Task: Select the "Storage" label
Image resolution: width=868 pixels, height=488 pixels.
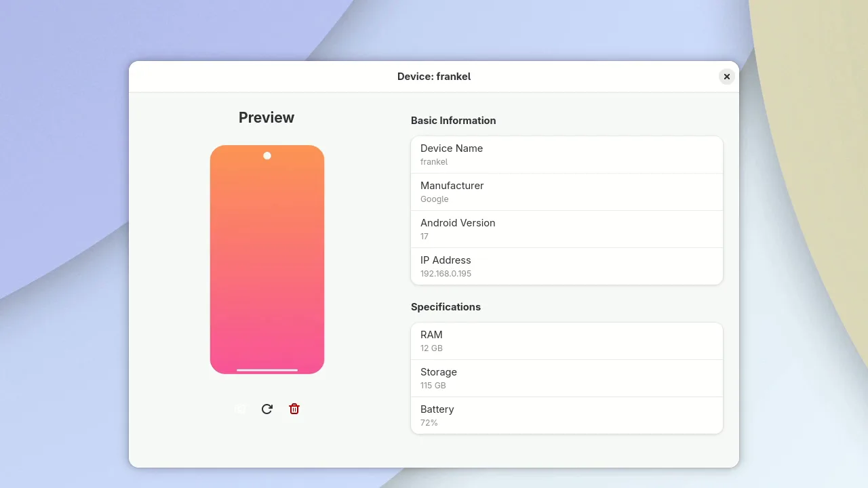Action: tap(439, 372)
